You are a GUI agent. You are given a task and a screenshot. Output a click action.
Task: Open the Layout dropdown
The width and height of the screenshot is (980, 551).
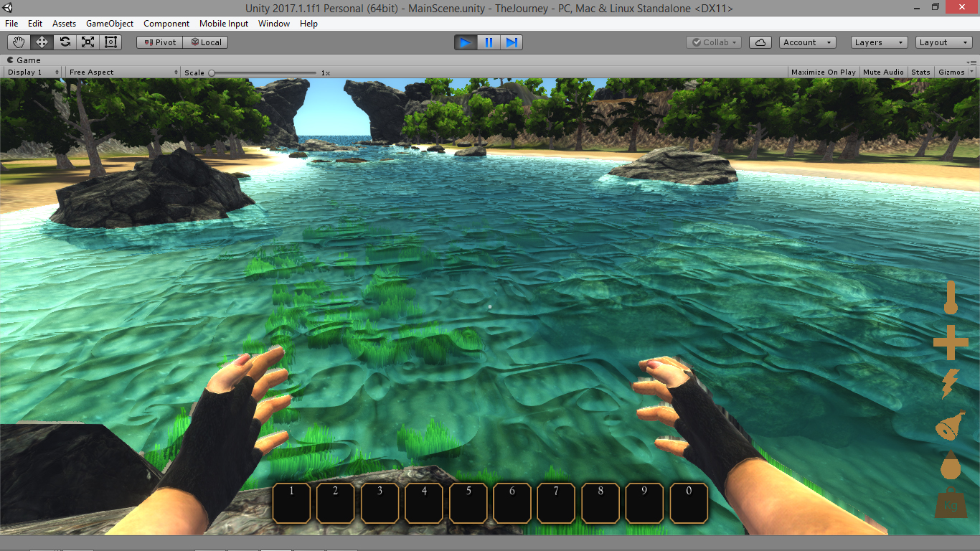pyautogui.click(x=944, y=42)
